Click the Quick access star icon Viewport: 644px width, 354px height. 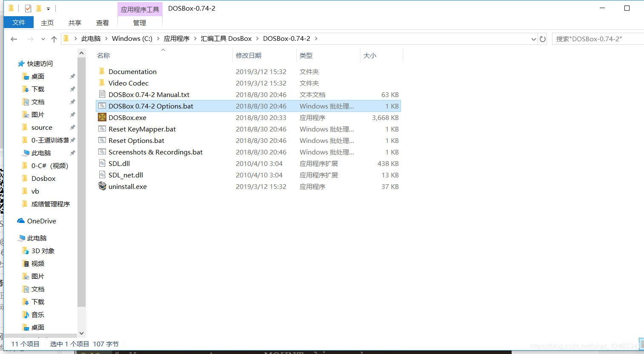pos(21,64)
